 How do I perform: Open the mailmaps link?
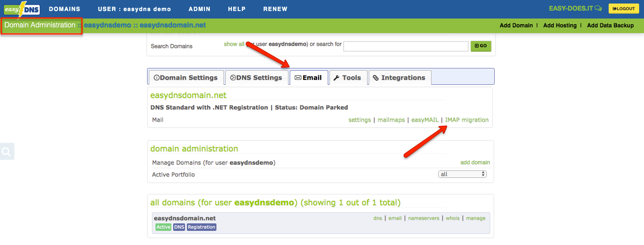[391, 120]
